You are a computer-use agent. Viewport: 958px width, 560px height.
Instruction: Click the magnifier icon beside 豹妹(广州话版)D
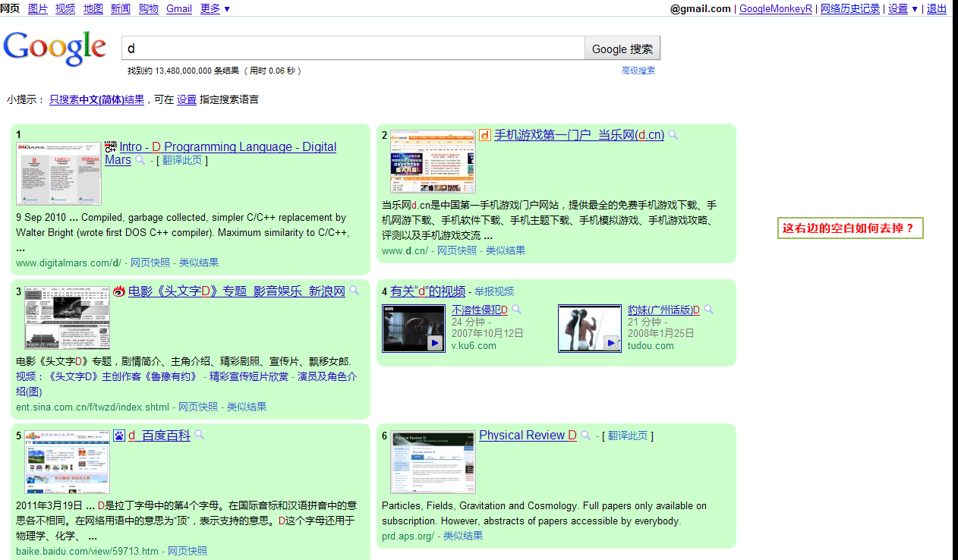tap(708, 310)
